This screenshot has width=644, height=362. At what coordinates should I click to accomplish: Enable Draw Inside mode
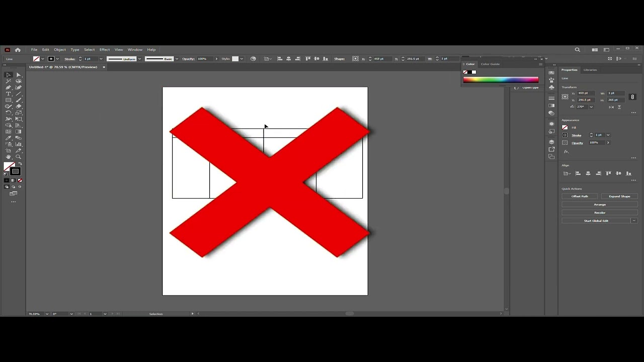pyautogui.click(x=19, y=187)
